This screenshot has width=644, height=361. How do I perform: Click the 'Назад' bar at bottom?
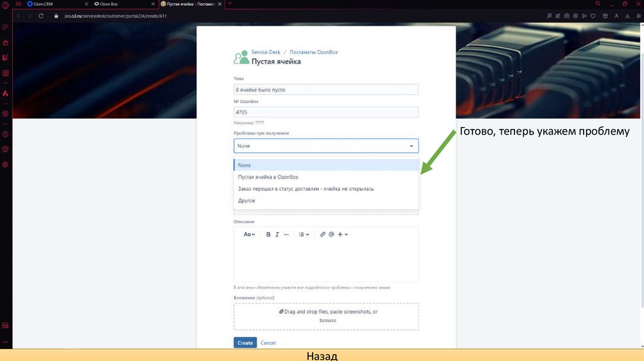(x=322, y=355)
